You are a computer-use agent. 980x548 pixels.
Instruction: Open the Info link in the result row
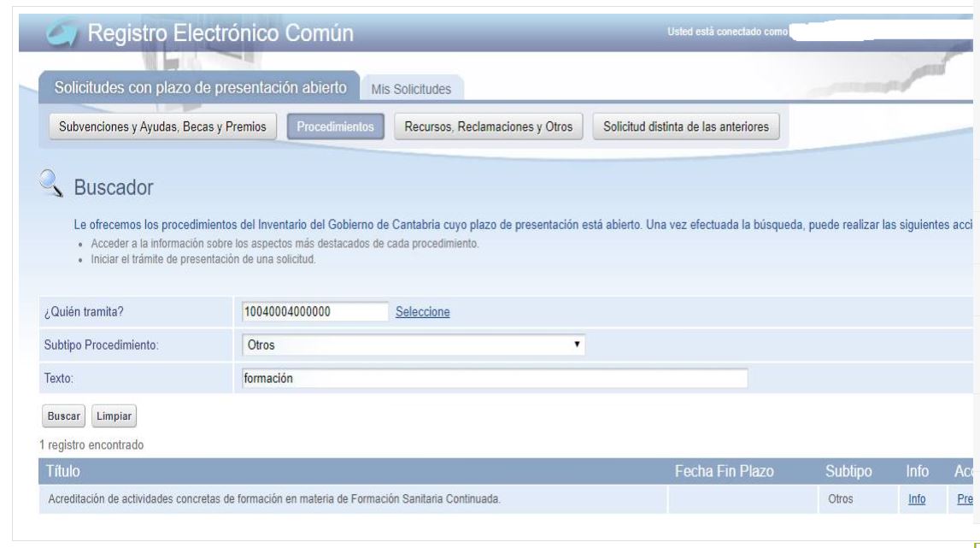coord(918,498)
